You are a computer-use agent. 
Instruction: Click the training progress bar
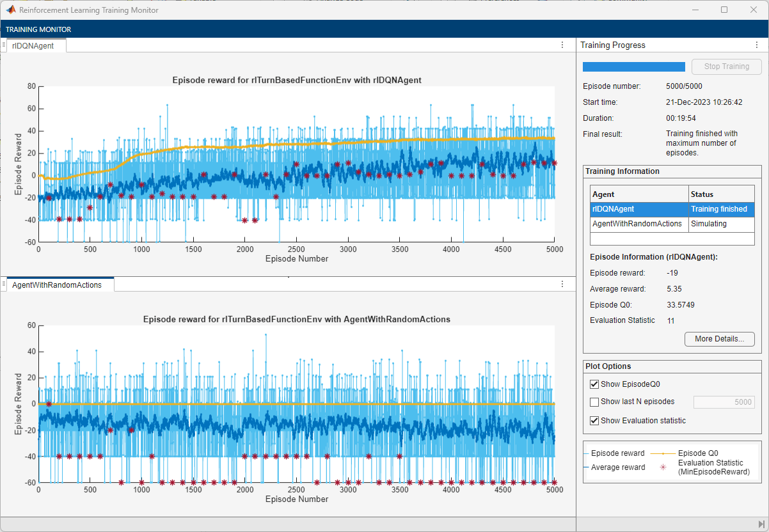pos(633,66)
